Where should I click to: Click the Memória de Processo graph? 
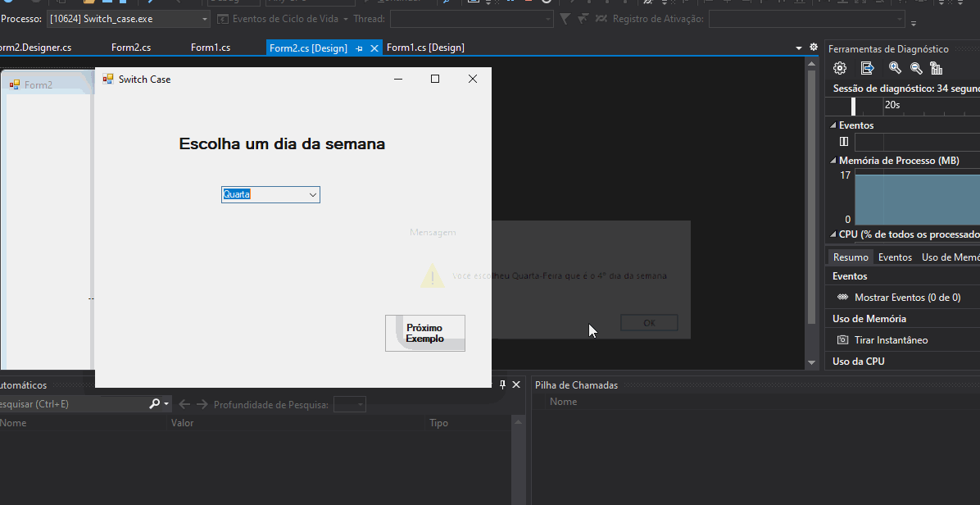coord(917,197)
